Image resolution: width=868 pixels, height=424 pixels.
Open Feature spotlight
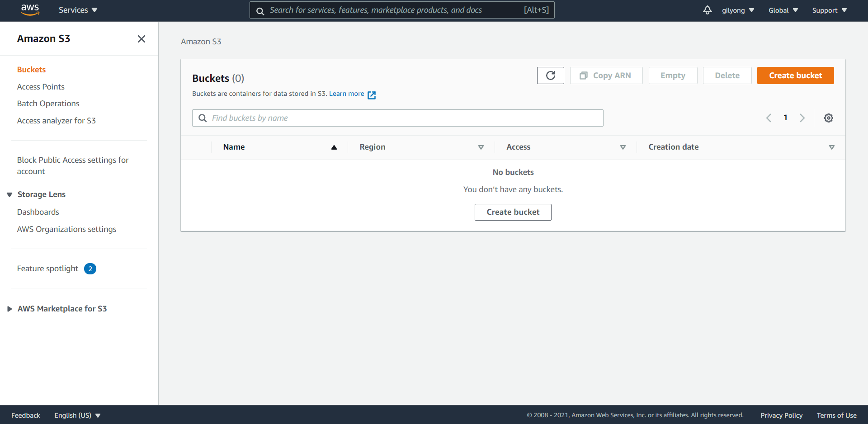pos(47,269)
